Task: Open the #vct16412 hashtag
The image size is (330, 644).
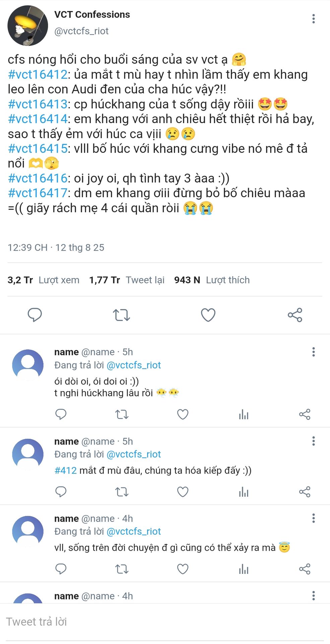Action: pyautogui.click(x=38, y=74)
